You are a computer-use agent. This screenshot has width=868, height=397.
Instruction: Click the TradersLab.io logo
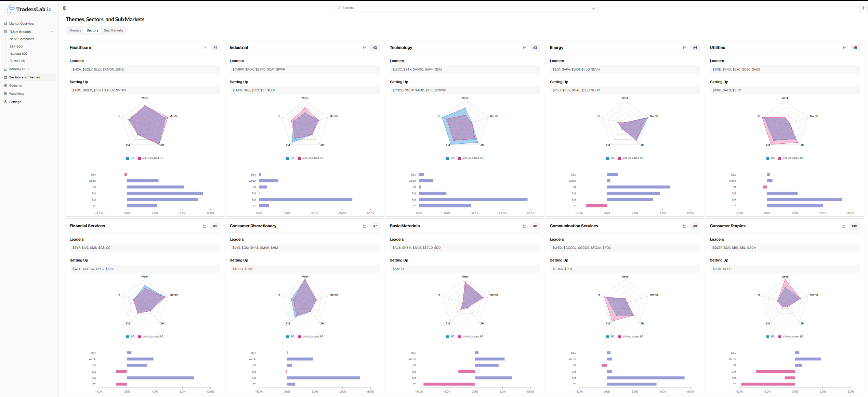(x=29, y=9)
